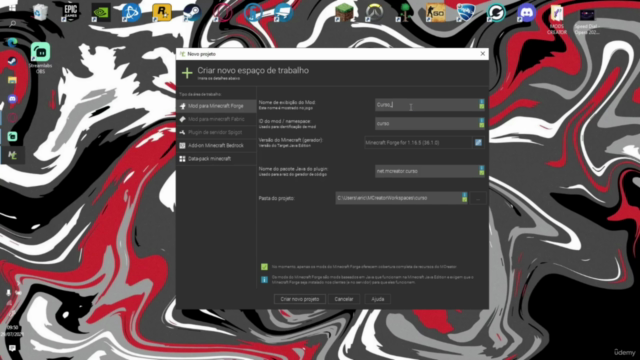Open notification center icon in taskbar

(x=12, y=348)
